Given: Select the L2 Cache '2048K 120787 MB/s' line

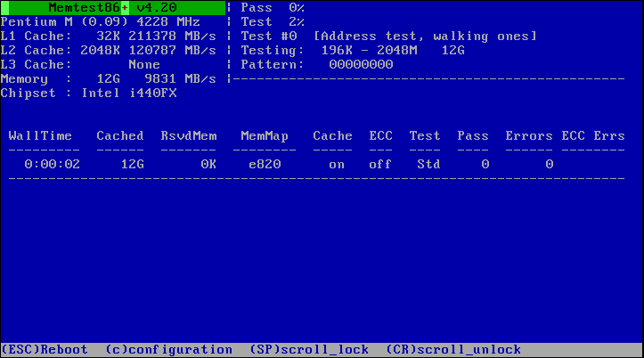Looking at the screenshot, I should click(109, 51).
